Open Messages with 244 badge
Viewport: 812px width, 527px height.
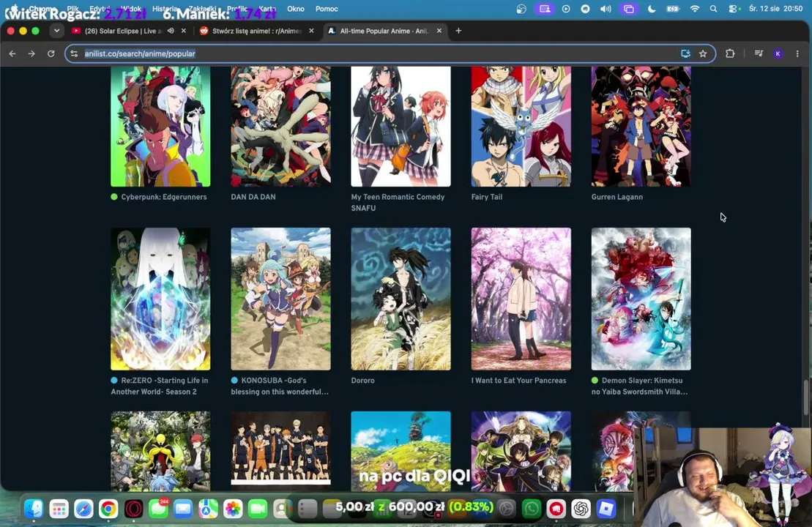click(x=158, y=509)
